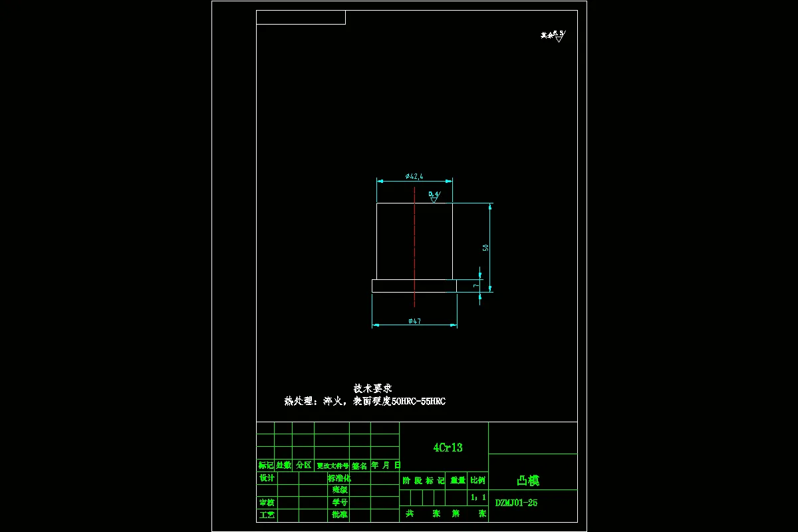Screen dimensions: 798x532
Task: Click the heat treatment note 热处理 line
Action: point(365,402)
